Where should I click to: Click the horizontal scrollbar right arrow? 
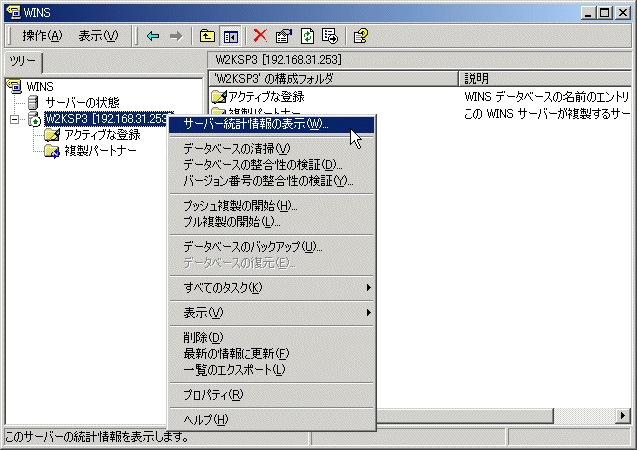623,415
